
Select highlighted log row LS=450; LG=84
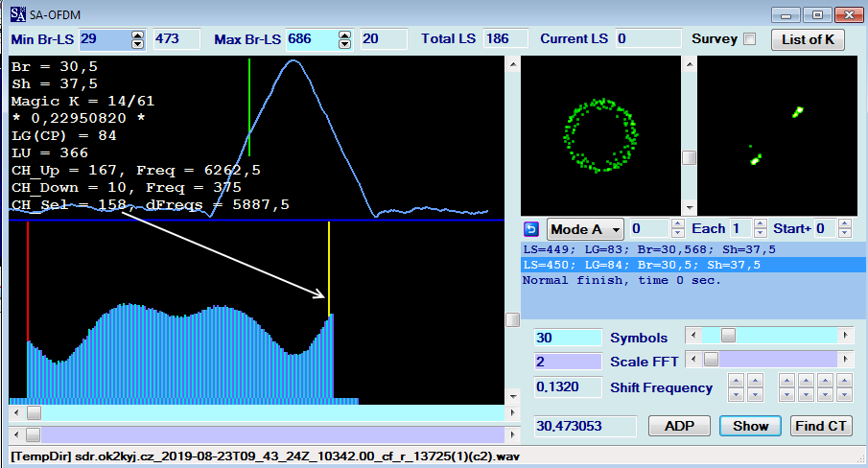tap(694, 265)
